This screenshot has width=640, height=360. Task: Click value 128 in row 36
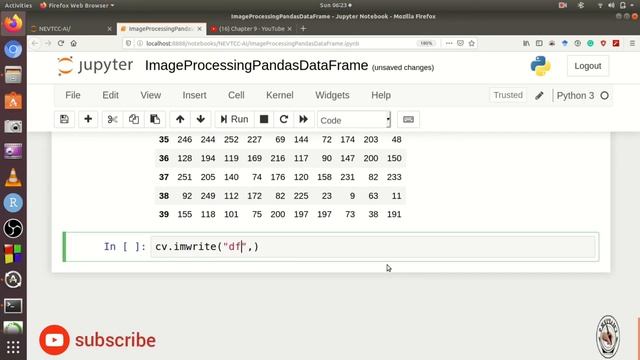pyautogui.click(x=184, y=158)
